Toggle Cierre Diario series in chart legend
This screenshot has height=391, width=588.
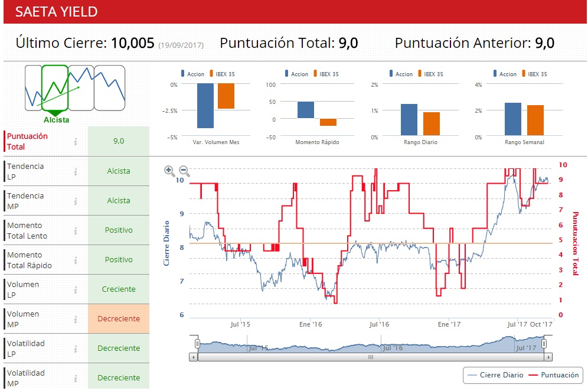click(x=496, y=375)
